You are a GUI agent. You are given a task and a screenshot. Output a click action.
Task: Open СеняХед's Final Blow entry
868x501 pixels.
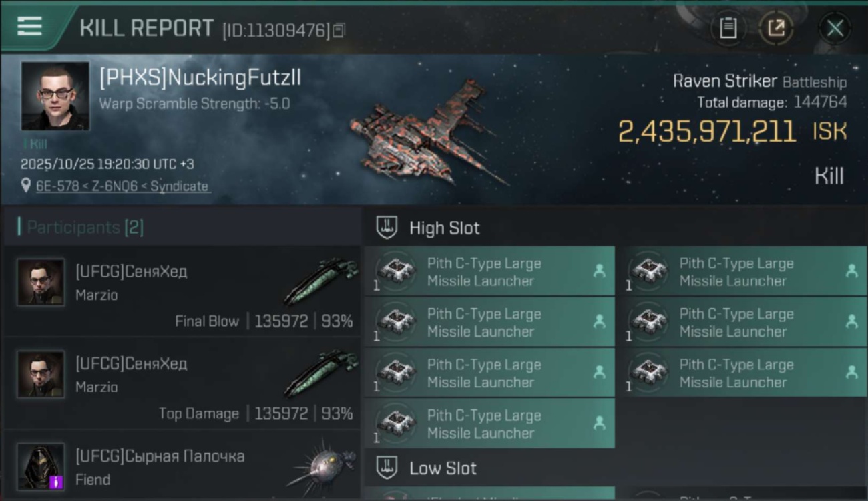pos(182,292)
